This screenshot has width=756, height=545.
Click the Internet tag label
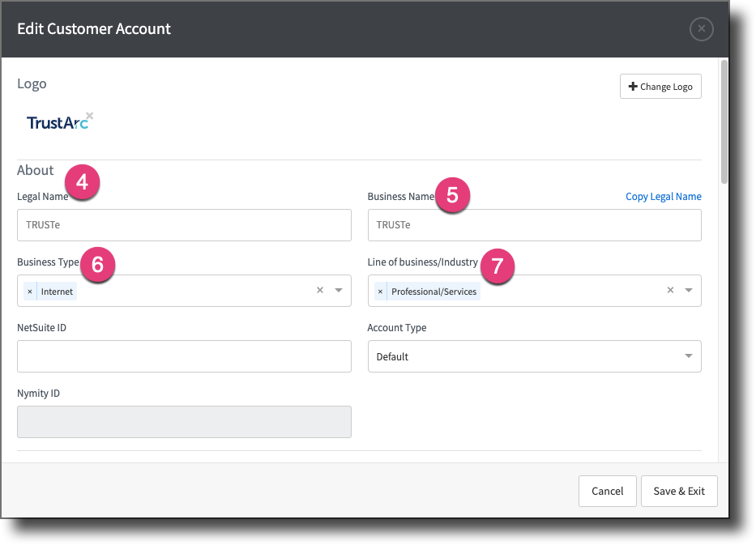click(57, 292)
